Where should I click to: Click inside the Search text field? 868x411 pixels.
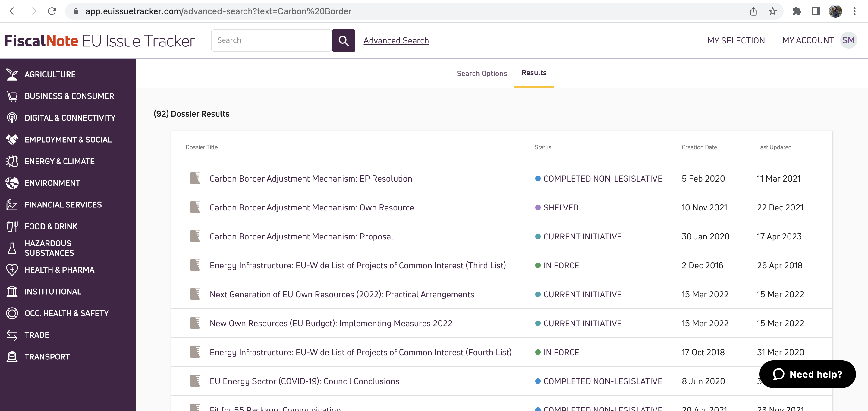pos(271,40)
